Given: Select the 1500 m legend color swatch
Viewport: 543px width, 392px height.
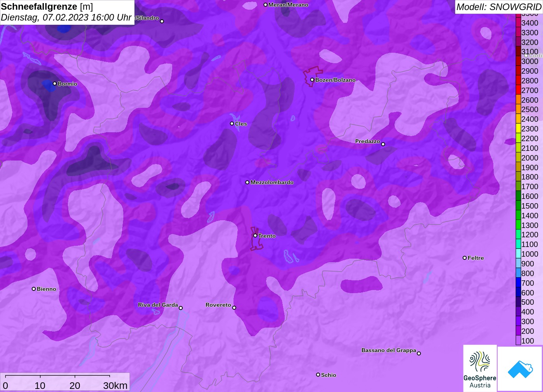Looking at the screenshot, I should [x=518, y=206].
